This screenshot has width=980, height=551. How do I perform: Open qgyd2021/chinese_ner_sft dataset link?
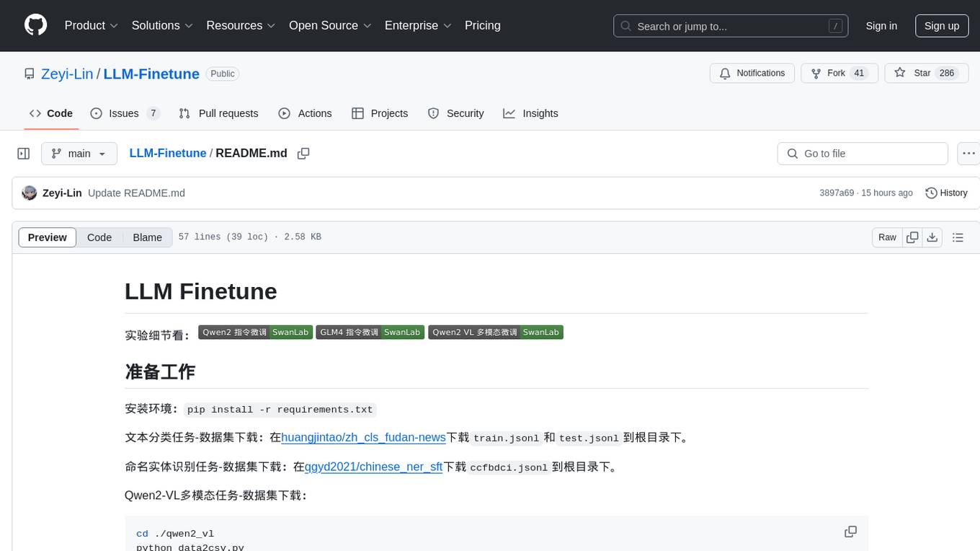(x=373, y=467)
